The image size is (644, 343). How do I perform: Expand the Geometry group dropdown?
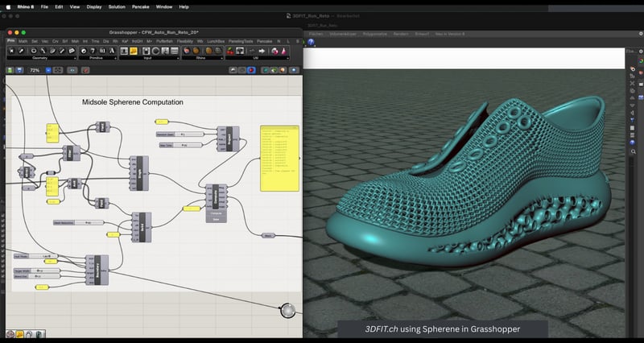click(x=75, y=59)
